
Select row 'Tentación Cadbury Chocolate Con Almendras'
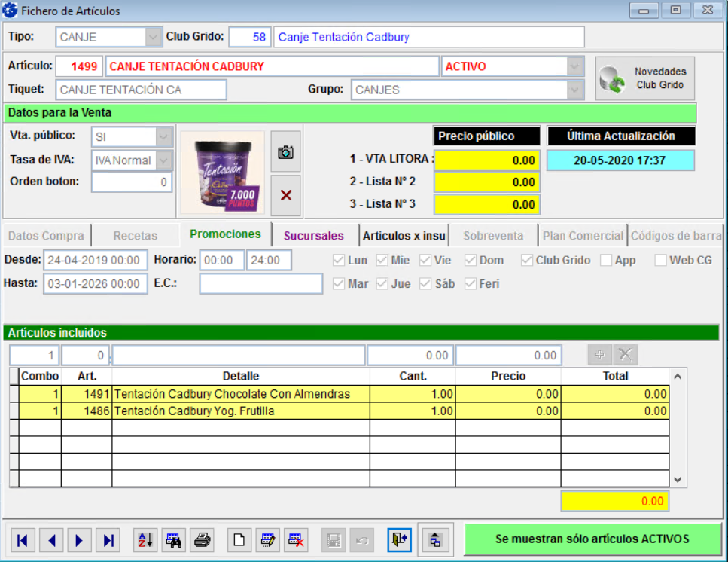[x=344, y=394]
